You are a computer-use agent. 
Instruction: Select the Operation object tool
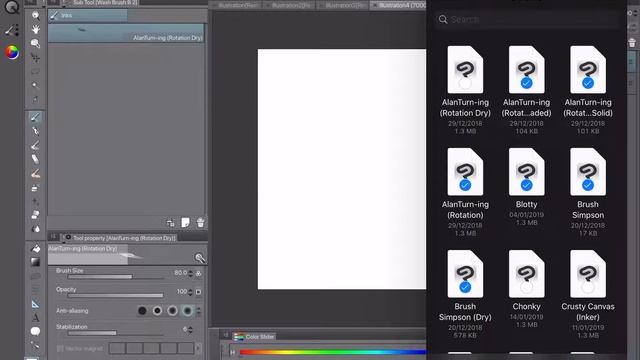point(36,43)
